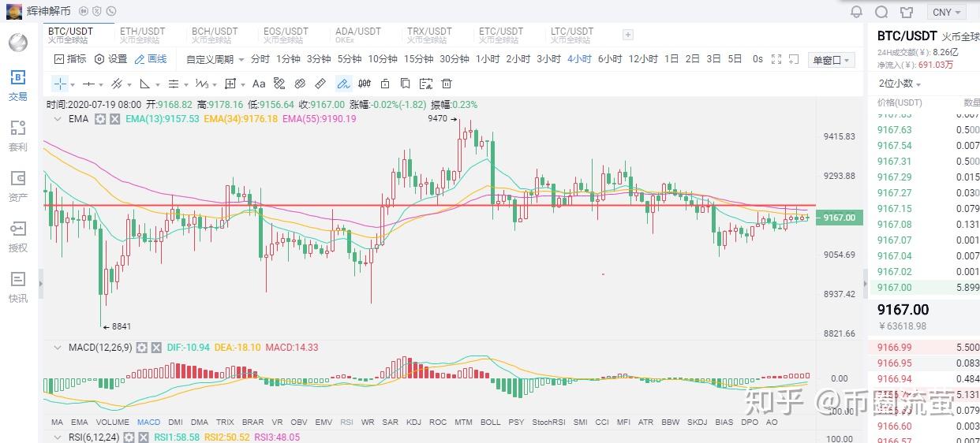The image size is (980, 443).
Task: Open the 套利 arbitrage sidebar icon
Action: coord(17,136)
